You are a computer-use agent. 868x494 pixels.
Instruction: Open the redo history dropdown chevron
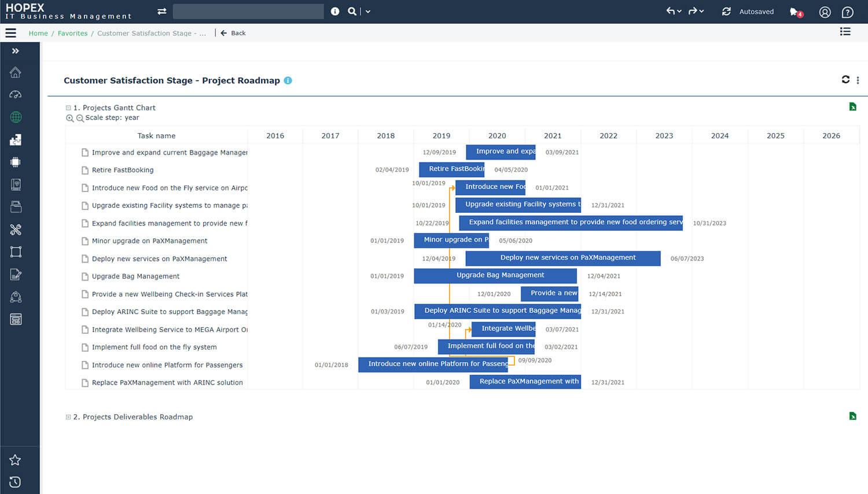pyautogui.click(x=701, y=12)
